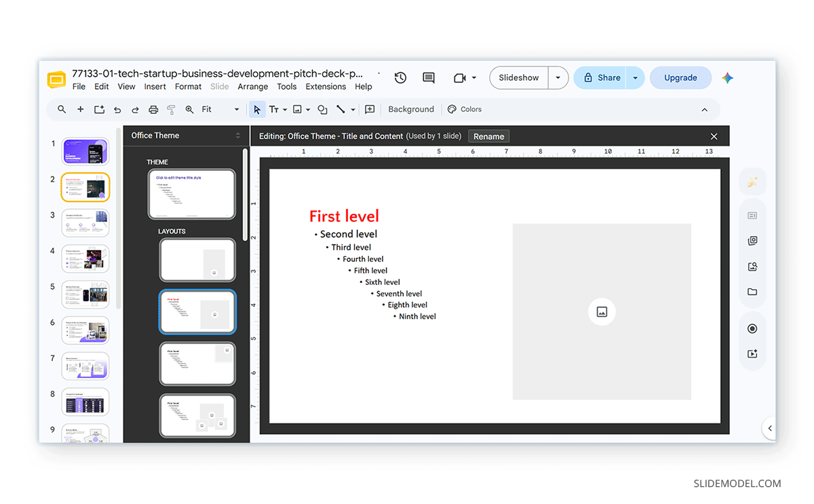Screen dimensions: 814x504
Task: Open Share options dropdown arrow
Action: coord(635,78)
